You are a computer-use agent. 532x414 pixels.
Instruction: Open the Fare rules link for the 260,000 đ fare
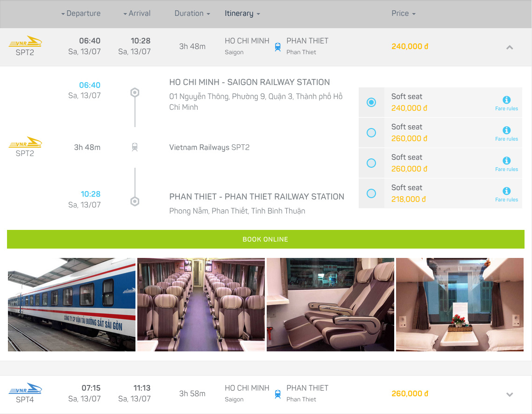(x=507, y=130)
